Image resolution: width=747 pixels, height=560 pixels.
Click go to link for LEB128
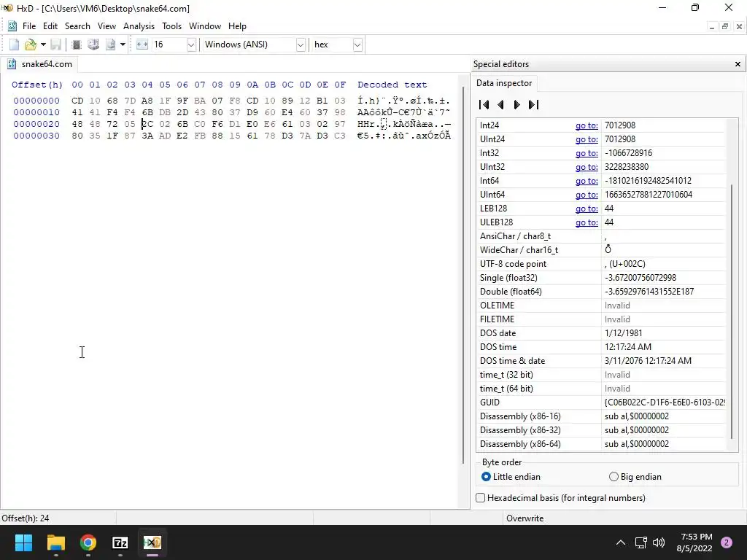tap(587, 208)
